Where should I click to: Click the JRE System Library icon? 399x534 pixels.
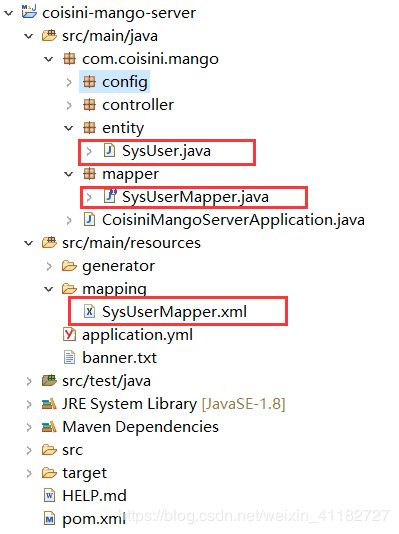point(49,404)
